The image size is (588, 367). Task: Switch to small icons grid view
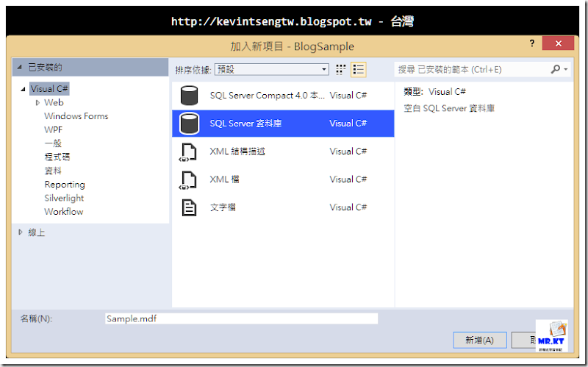[x=340, y=69]
